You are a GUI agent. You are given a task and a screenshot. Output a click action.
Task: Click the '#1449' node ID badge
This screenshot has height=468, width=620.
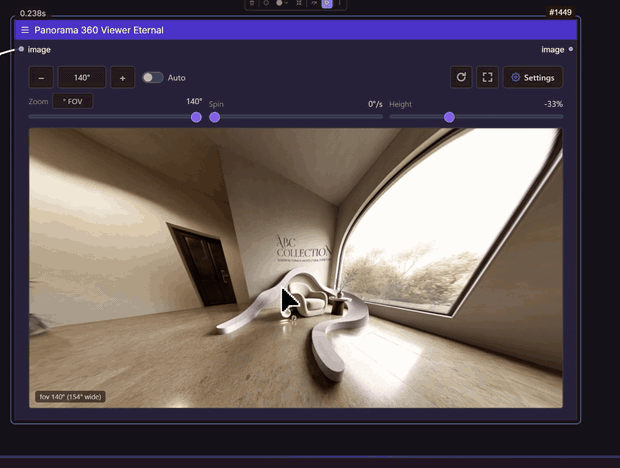(560, 12)
